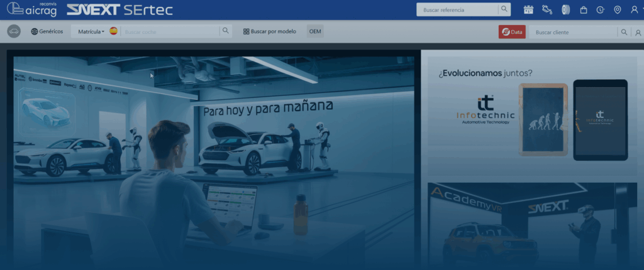Open the history clock icon
Viewport: 644px width, 270px height.
click(600, 9)
